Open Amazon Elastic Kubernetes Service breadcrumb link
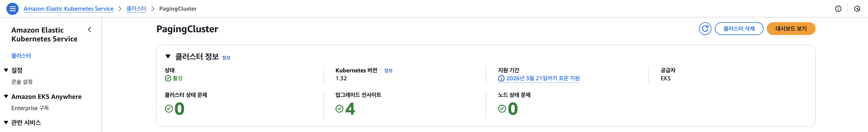 pyautogui.click(x=68, y=9)
